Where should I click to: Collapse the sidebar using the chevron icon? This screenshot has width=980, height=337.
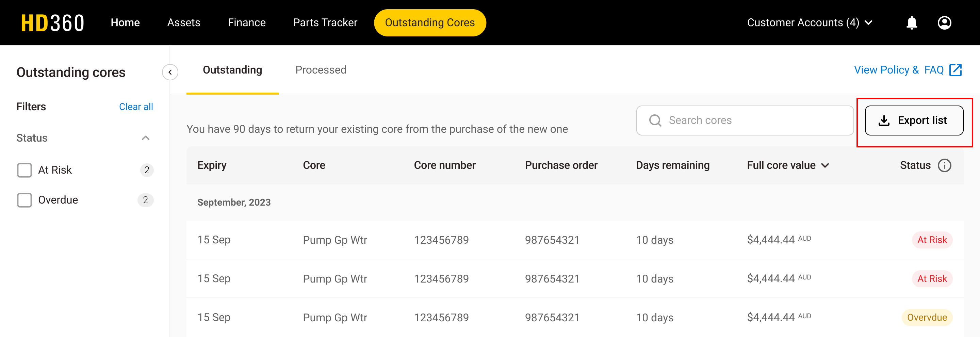point(170,72)
